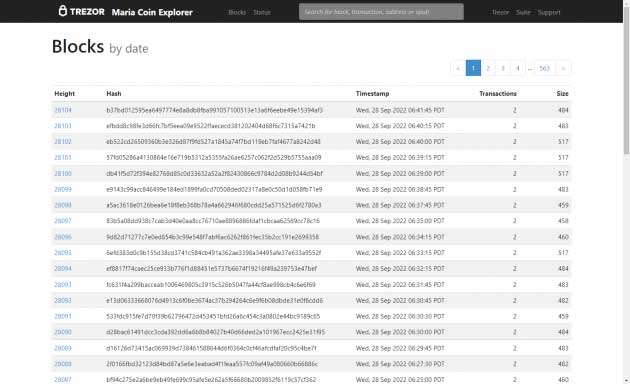Open the Trezor link in header

501,12
